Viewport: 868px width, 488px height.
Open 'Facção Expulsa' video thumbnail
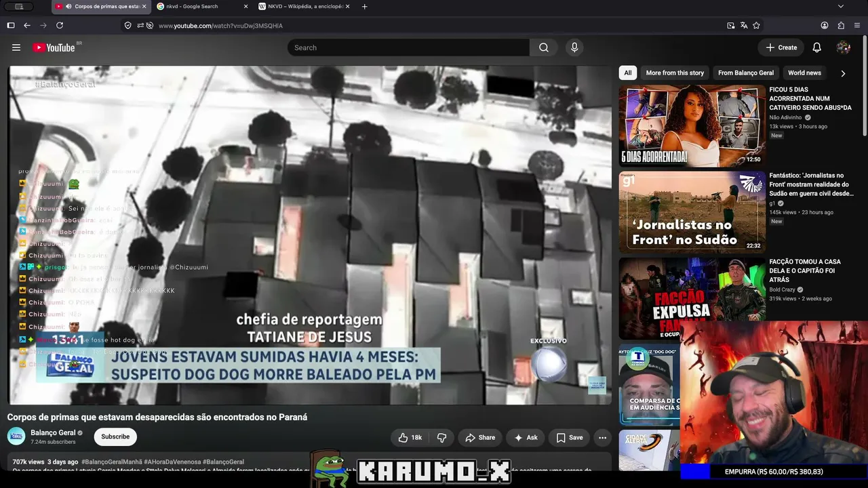coord(692,298)
